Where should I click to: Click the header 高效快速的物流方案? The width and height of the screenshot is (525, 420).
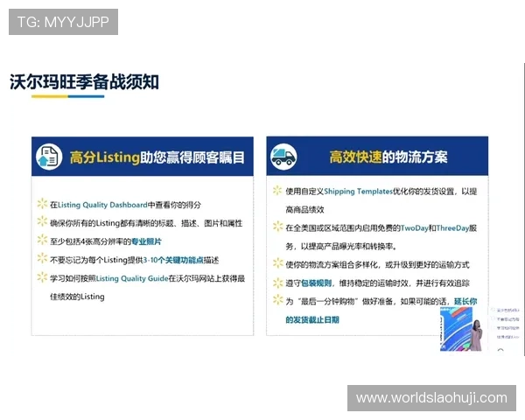[388, 157]
